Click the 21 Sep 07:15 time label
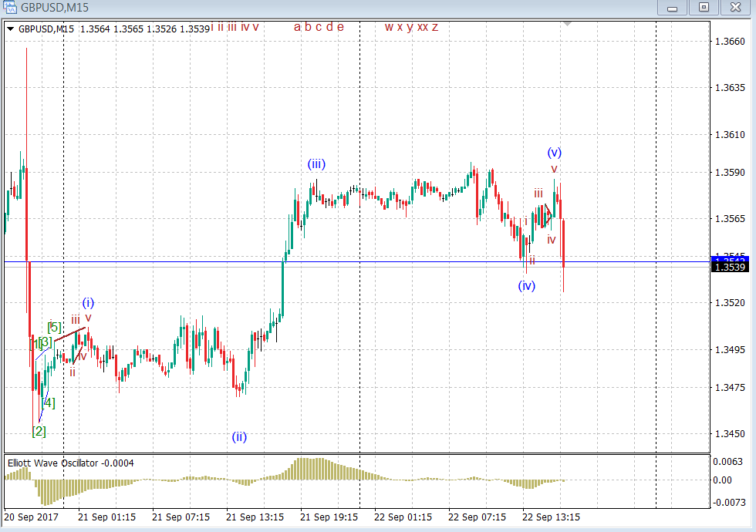756x532 pixels. (181, 517)
